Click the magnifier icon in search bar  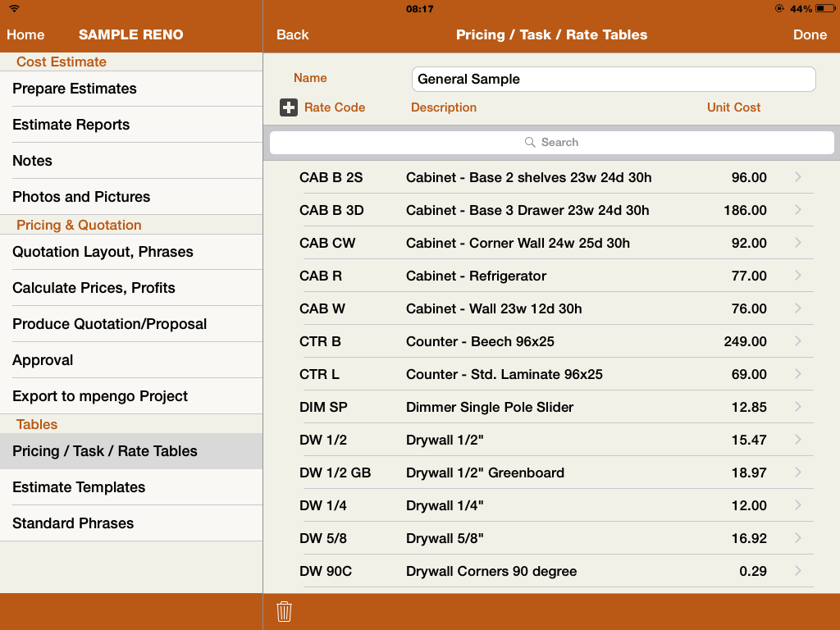coord(531,143)
